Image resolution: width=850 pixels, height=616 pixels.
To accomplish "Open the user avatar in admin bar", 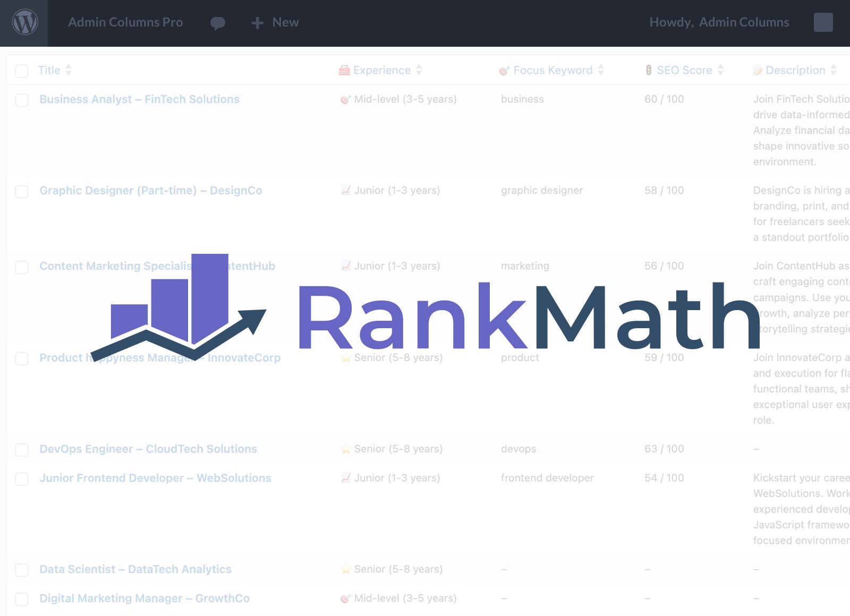I will (x=823, y=22).
